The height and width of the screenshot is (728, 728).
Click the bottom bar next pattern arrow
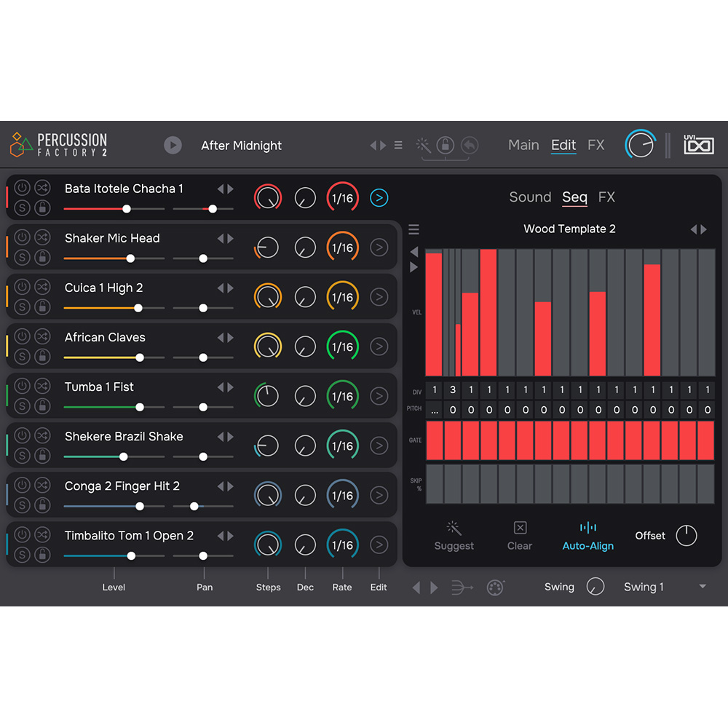(x=434, y=587)
